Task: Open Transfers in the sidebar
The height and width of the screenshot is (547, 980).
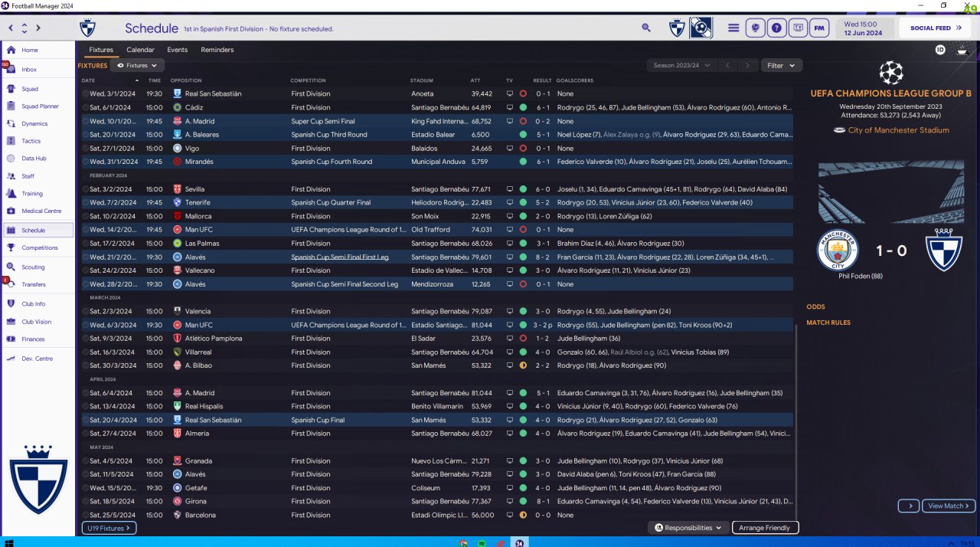Action: click(38, 284)
